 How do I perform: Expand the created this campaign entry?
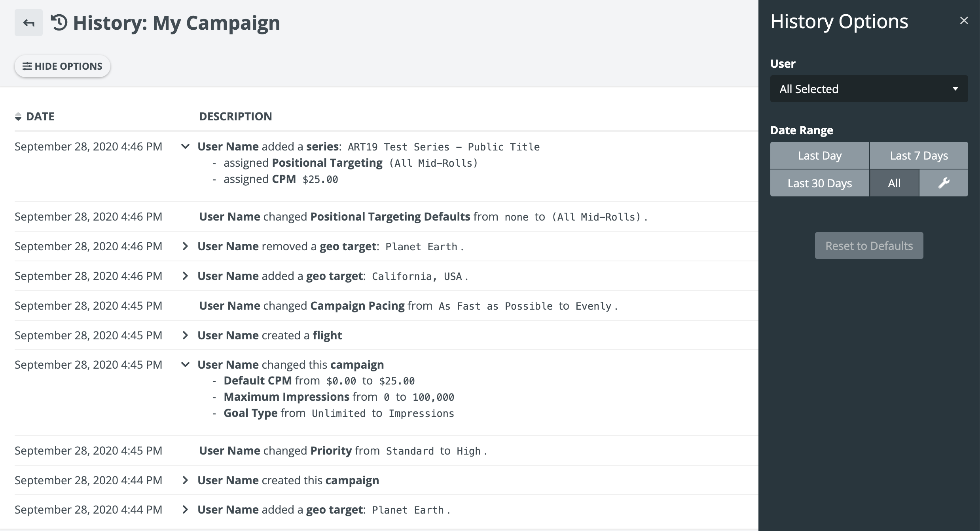[185, 480]
